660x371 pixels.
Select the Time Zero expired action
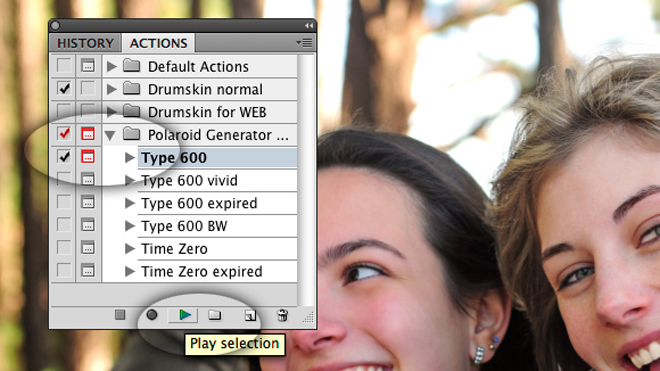[202, 271]
